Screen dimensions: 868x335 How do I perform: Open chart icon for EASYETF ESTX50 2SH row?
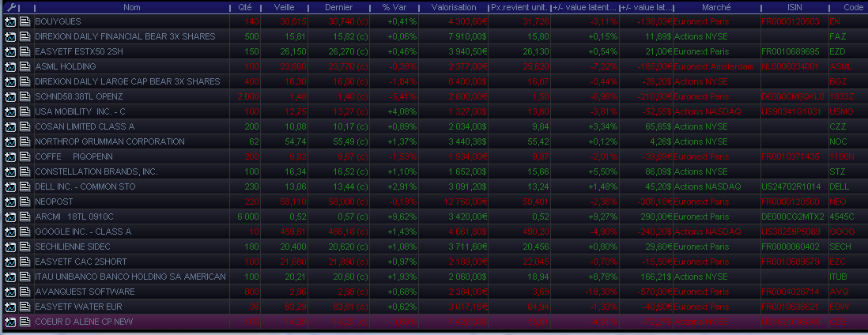pyautogui.click(x=10, y=51)
